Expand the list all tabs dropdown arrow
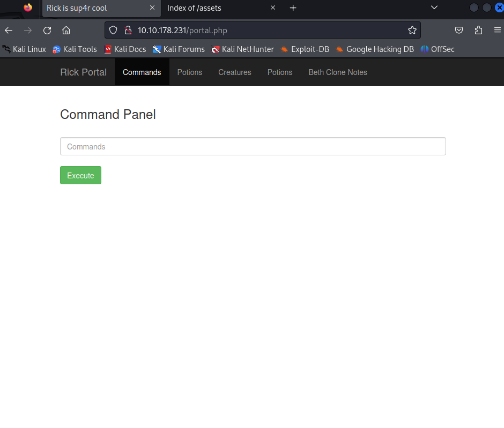 434,8
